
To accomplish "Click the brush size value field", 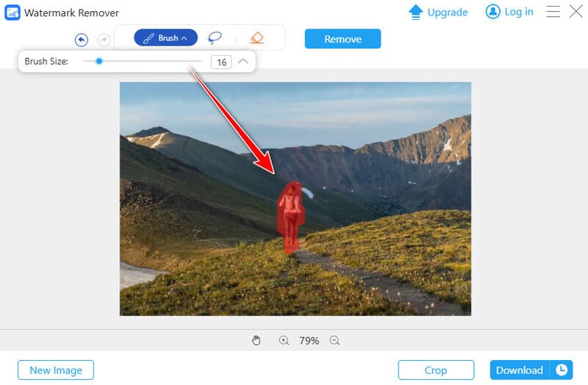I will [x=221, y=62].
